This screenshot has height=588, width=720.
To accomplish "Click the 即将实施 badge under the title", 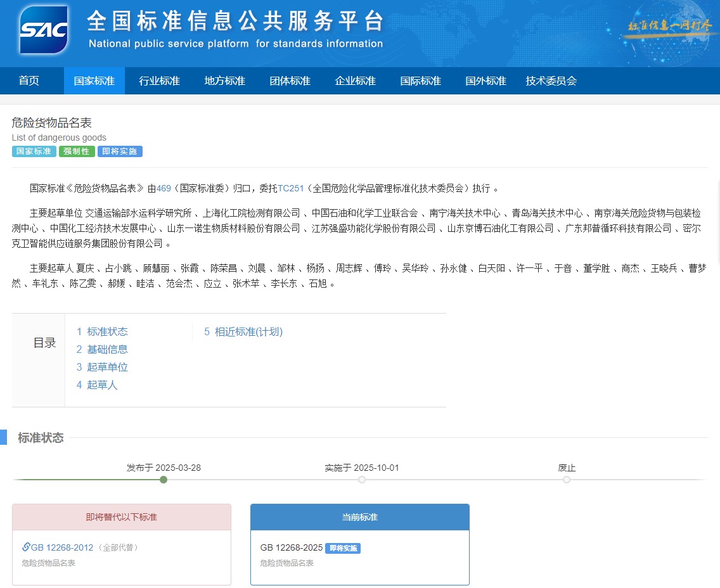I will pyautogui.click(x=120, y=151).
